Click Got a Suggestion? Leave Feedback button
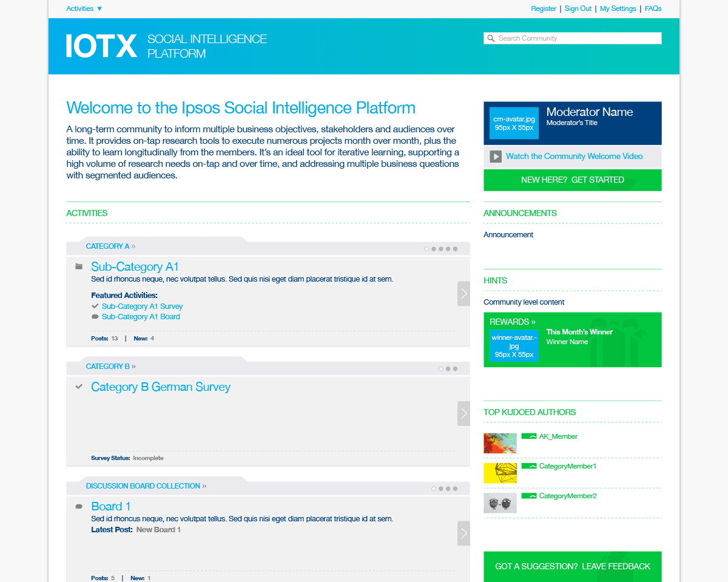This screenshot has width=728, height=582. click(x=572, y=566)
